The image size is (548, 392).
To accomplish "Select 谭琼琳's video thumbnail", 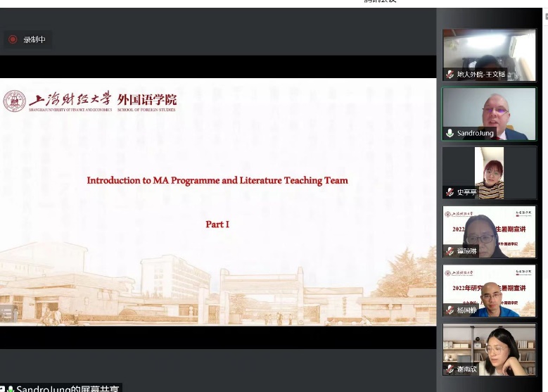I will (x=489, y=229).
